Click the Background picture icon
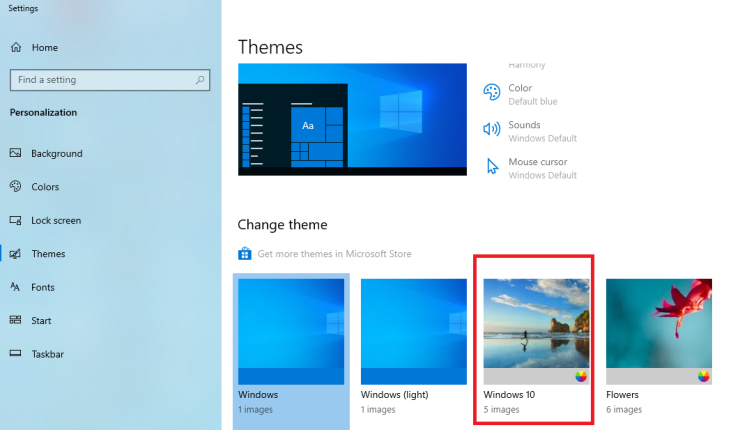The height and width of the screenshot is (430, 733). [x=15, y=153]
